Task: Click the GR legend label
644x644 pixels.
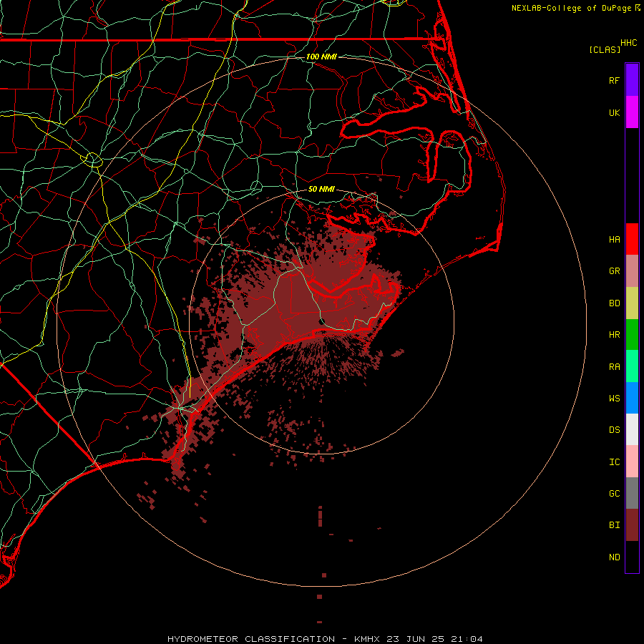Action: [x=614, y=271]
